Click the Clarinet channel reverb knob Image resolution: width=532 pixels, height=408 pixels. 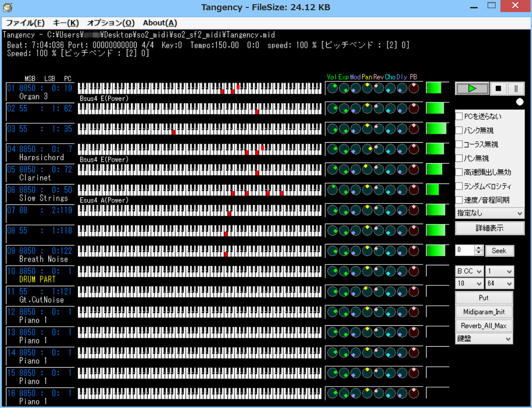(379, 170)
